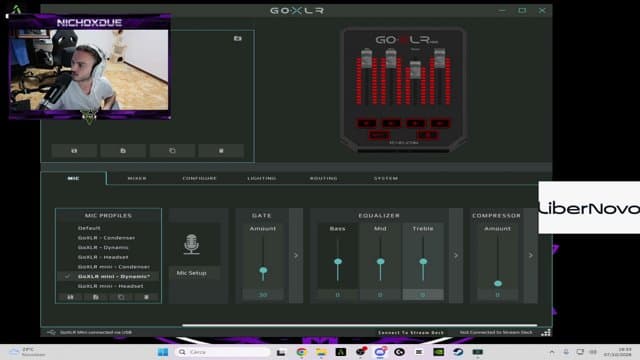Open Steam from the taskbar

click(x=458, y=352)
